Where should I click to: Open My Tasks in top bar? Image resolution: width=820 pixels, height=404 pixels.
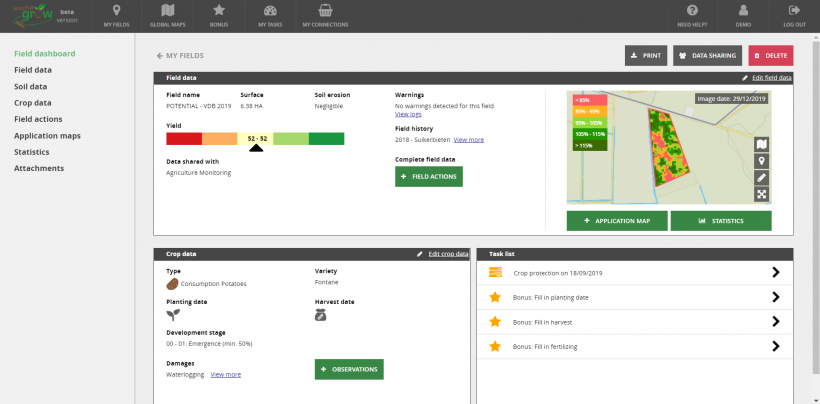coord(269,15)
